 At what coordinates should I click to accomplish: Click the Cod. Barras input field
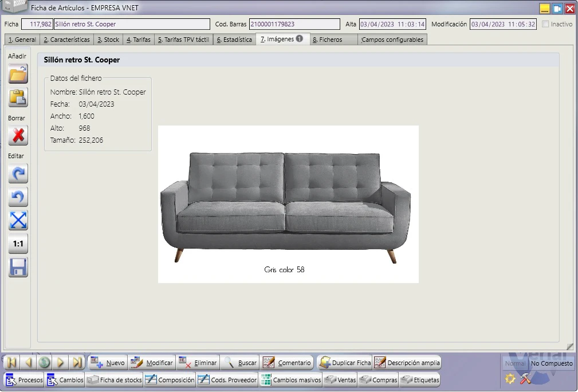[x=294, y=24]
